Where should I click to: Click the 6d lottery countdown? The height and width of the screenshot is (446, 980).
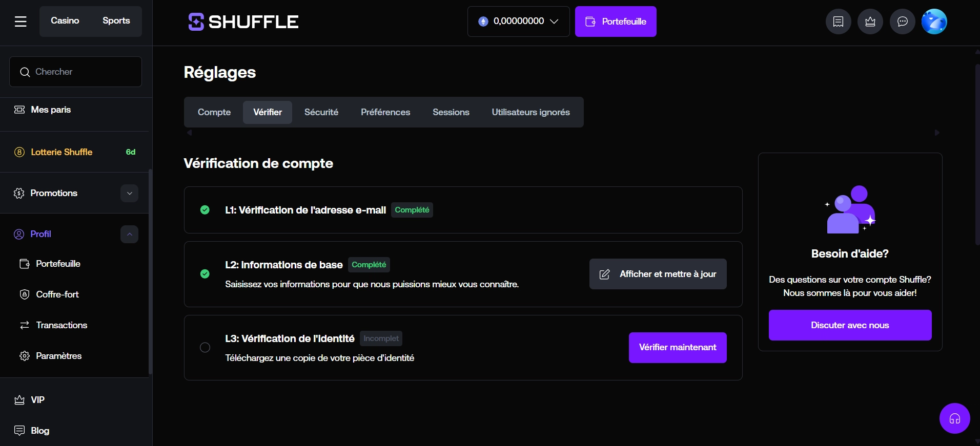pos(131,152)
